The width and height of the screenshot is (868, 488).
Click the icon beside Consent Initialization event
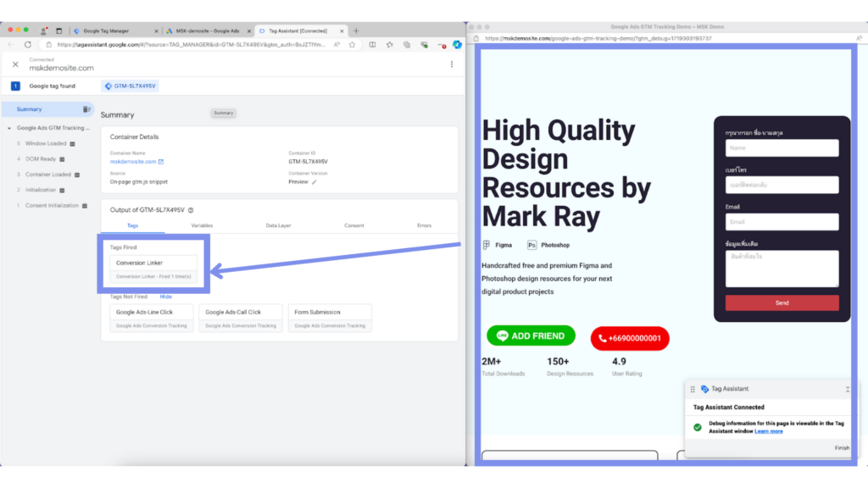(85, 206)
